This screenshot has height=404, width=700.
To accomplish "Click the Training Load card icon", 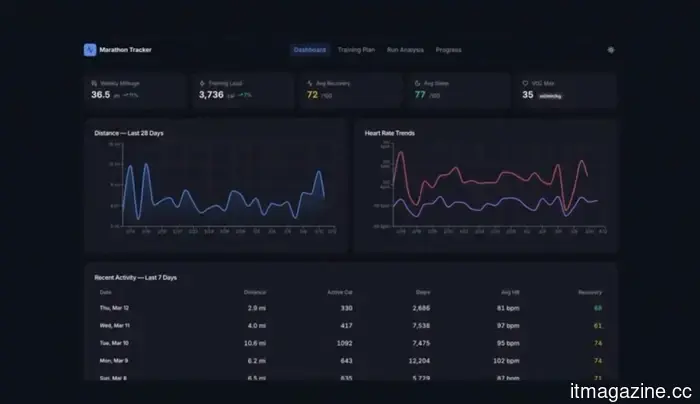I will pos(202,83).
